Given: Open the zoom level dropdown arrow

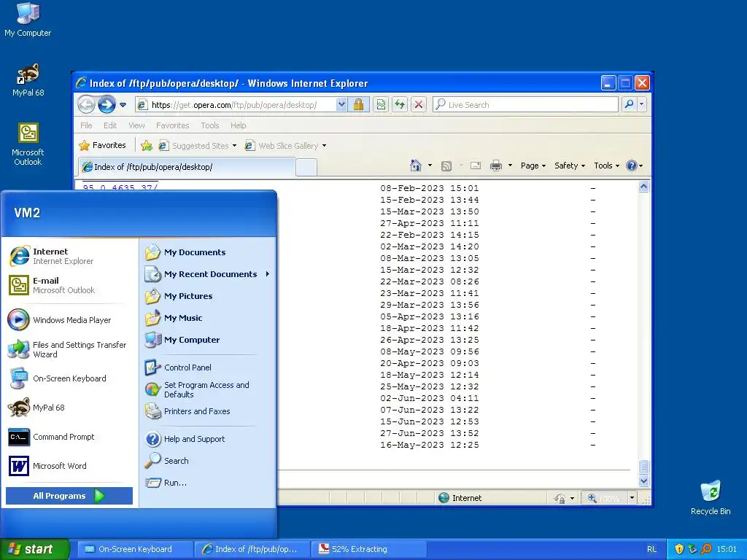Looking at the screenshot, I should coord(632,498).
